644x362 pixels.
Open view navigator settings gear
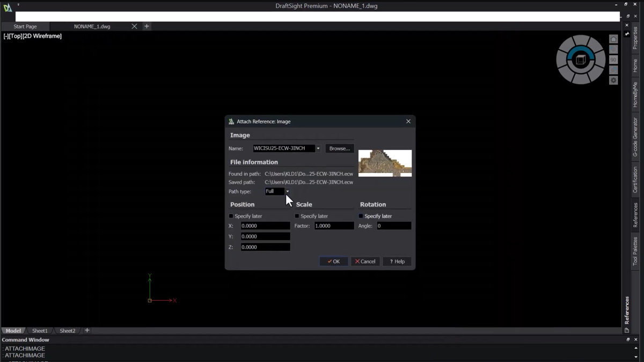(x=613, y=81)
